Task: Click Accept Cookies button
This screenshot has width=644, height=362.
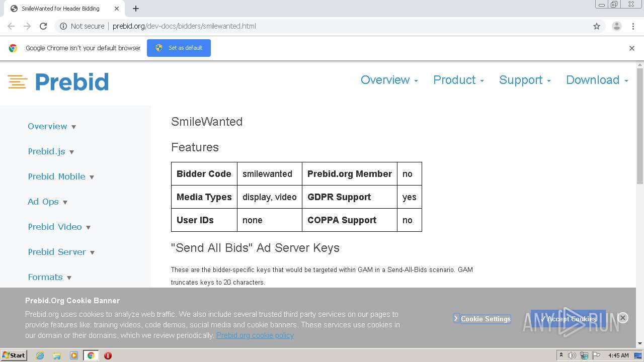Action: coord(568,319)
